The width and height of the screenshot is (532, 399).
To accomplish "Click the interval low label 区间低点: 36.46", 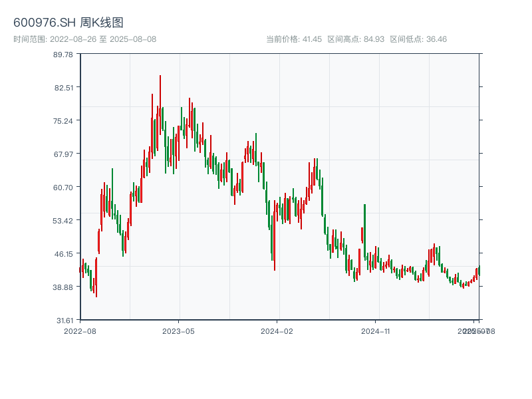I will point(418,39).
